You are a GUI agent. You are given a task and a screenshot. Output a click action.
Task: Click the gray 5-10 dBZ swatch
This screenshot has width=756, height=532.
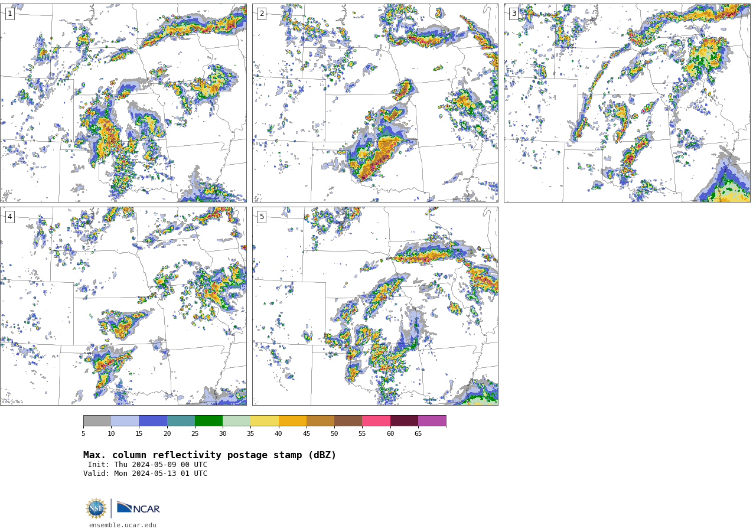coord(97,421)
